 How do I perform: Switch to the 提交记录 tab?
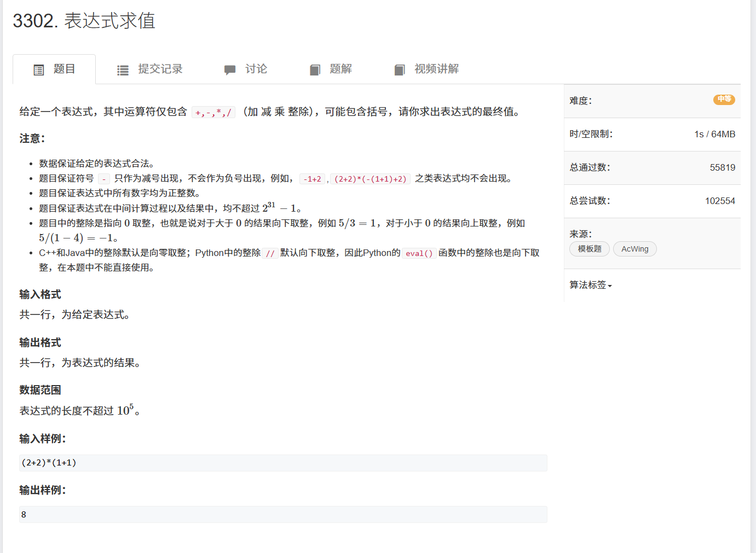(x=149, y=69)
